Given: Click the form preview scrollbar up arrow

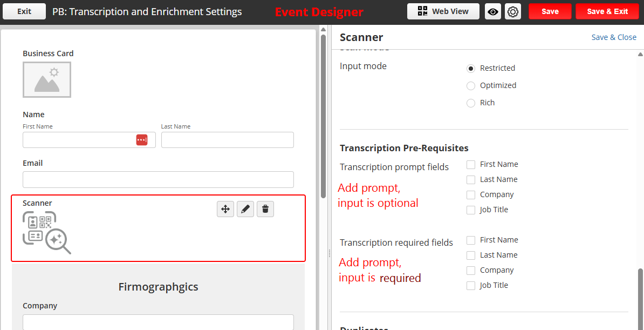Looking at the screenshot, I should click(x=323, y=30).
